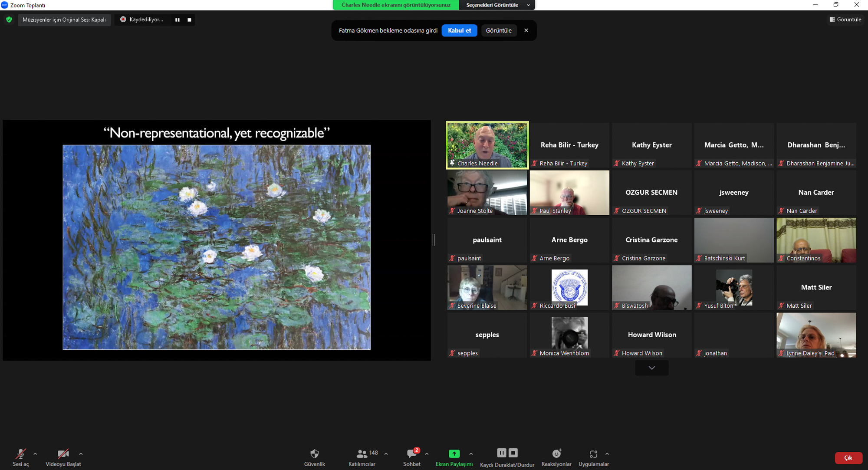The width and height of the screenshot is (868, 470).
Task: Select Kathy Eyster's participant tile
Action: pyautogui.click(x=651, y=145)
